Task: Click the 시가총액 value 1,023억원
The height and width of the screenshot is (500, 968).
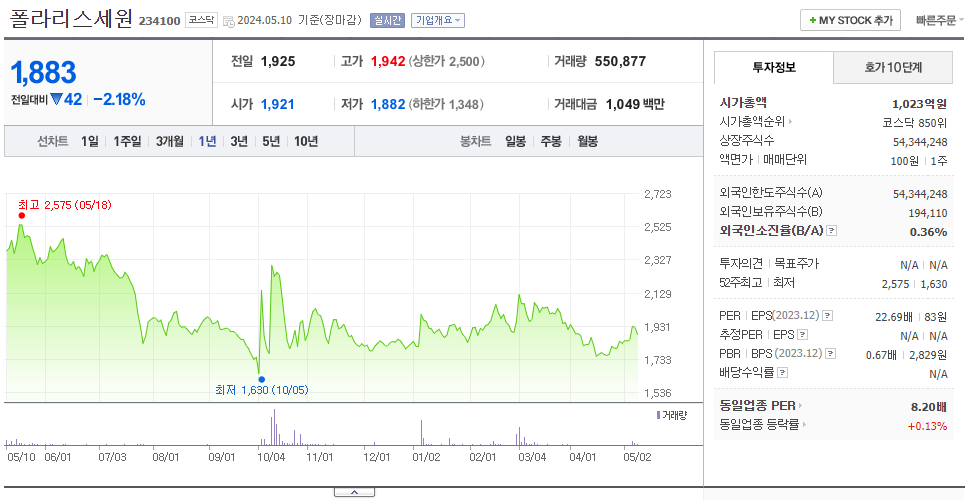Action: coord(919,104)
